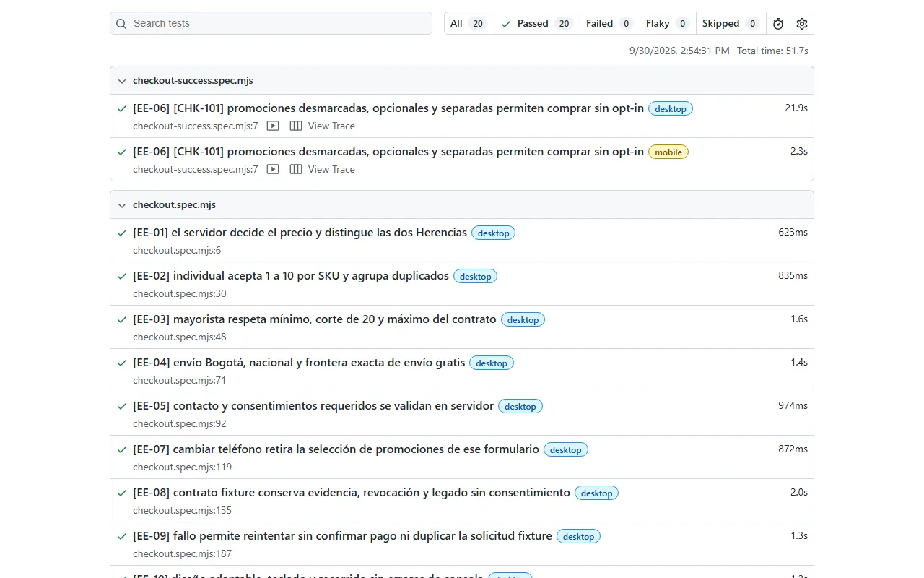Open test [EE-01] el servidor decide el precio
924x578 pixels.
300,233
